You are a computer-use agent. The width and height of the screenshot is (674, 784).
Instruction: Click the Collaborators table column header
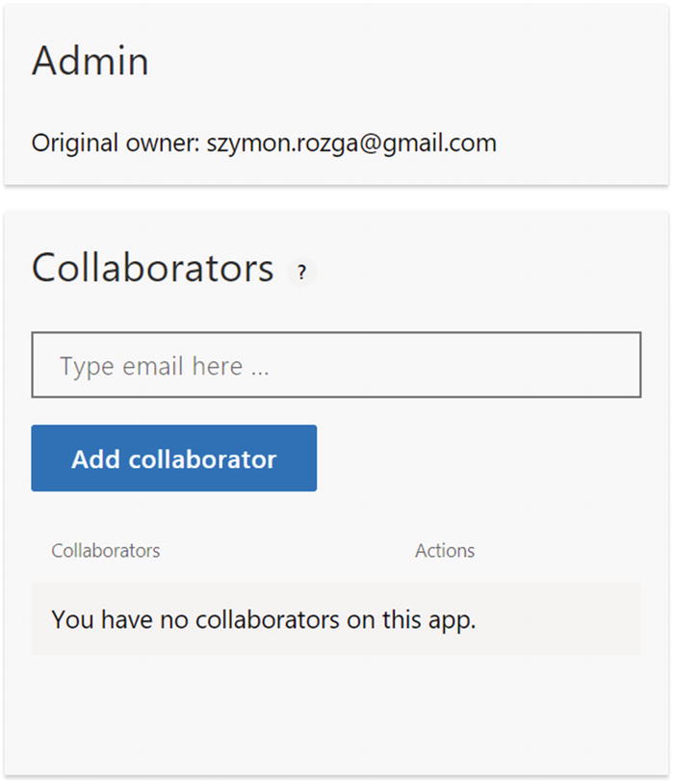coord(106,551)
